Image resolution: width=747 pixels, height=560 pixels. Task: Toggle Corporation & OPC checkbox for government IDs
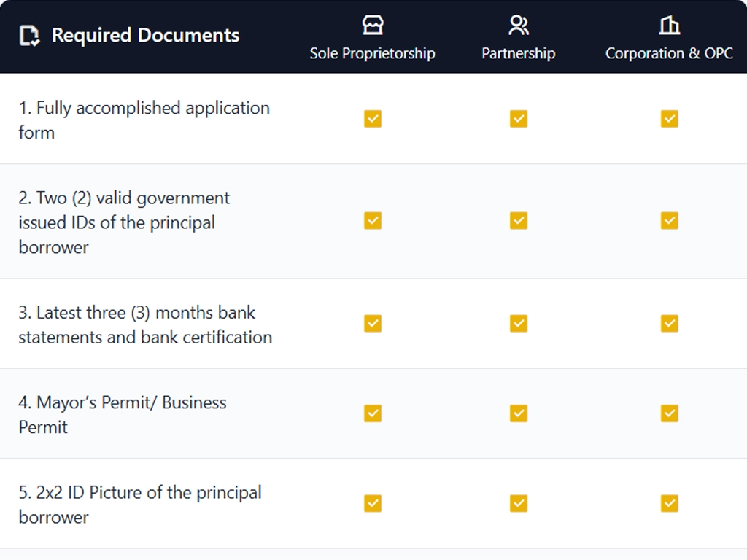click(x=668, y=219)
